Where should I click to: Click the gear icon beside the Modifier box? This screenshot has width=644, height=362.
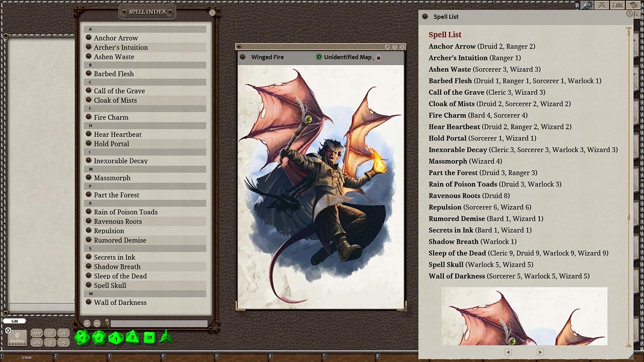click(x=8, y=330)
